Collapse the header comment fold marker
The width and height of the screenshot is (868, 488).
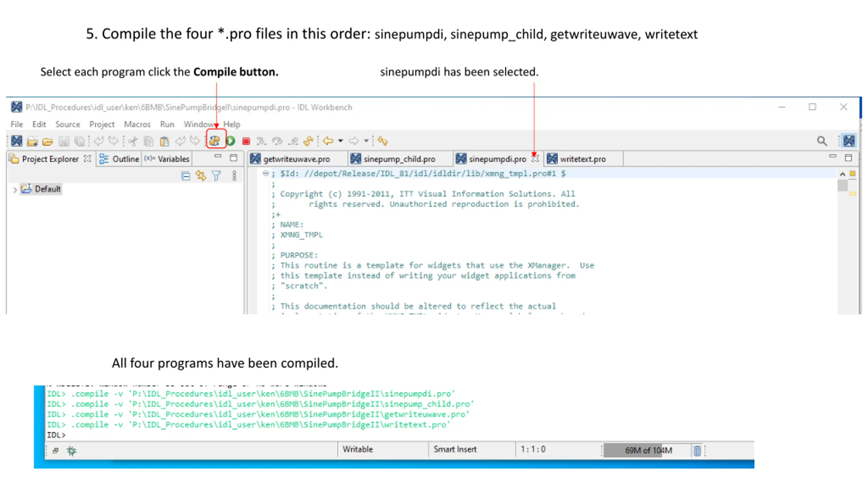[x=265, y=174]
